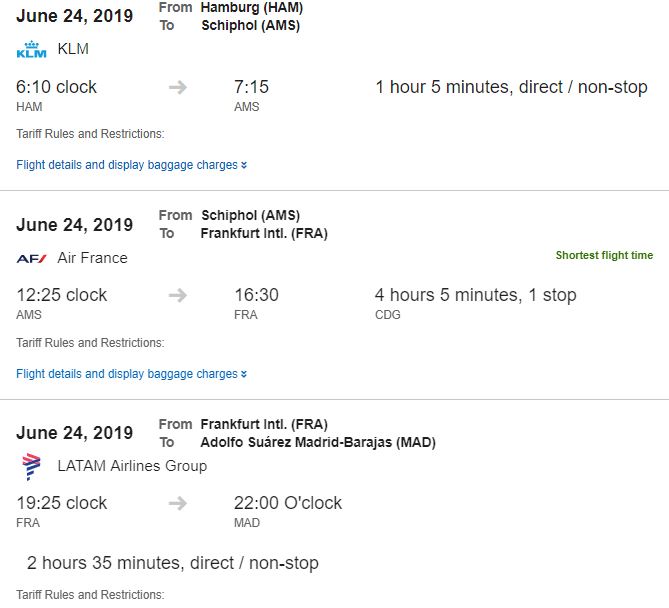The width and height of the screenshot is (669, 608).
Task: Click the 22:00 O'clock arrival time
Action: (288, 503)
